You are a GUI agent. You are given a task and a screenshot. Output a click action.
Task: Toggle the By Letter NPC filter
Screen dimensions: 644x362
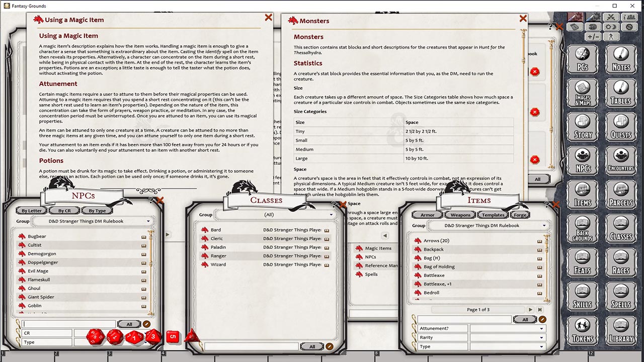coord(32,211)
